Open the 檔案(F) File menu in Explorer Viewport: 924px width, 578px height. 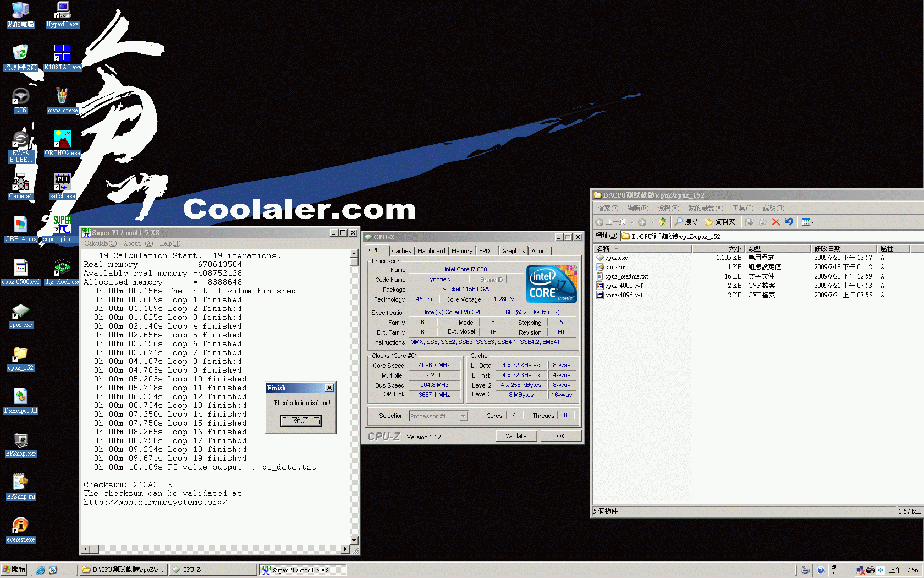(608, 208)
